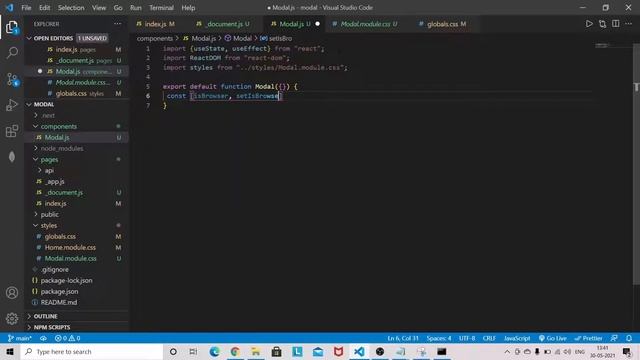Open File Explorer from taskbar
Screen dimensions: 640x360
click(256, 351)
